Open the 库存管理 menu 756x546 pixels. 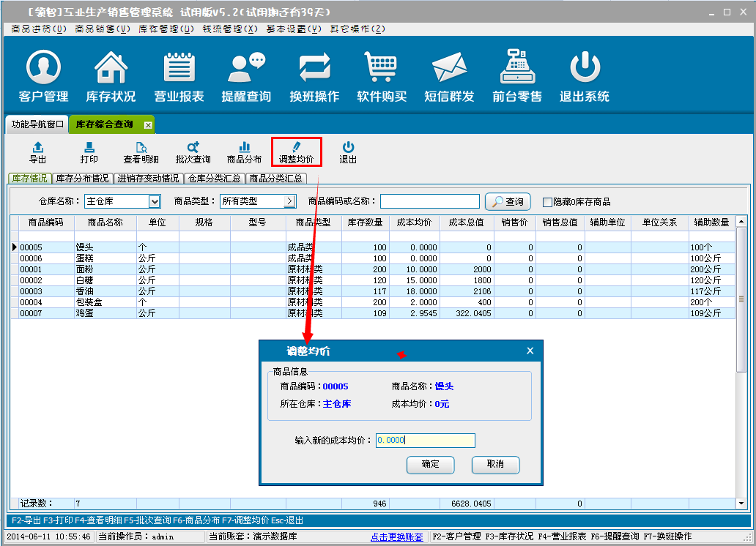166,29
